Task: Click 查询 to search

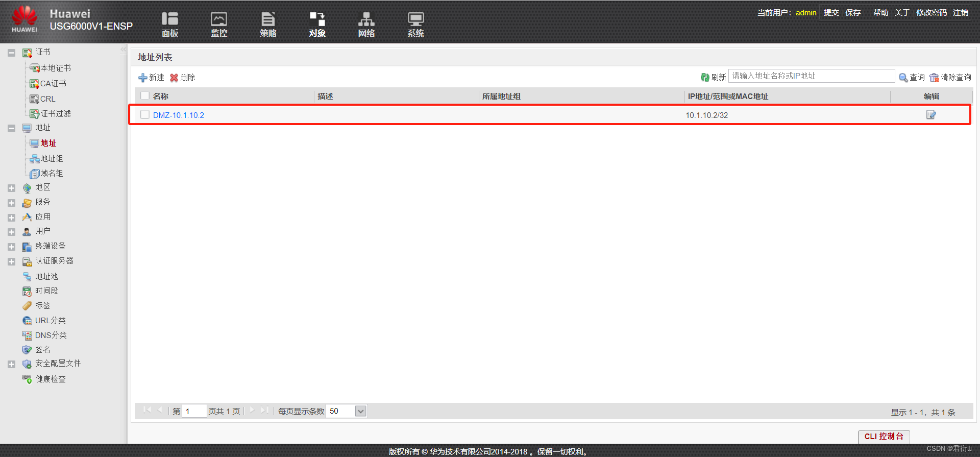Action: [x=912, y=77]
